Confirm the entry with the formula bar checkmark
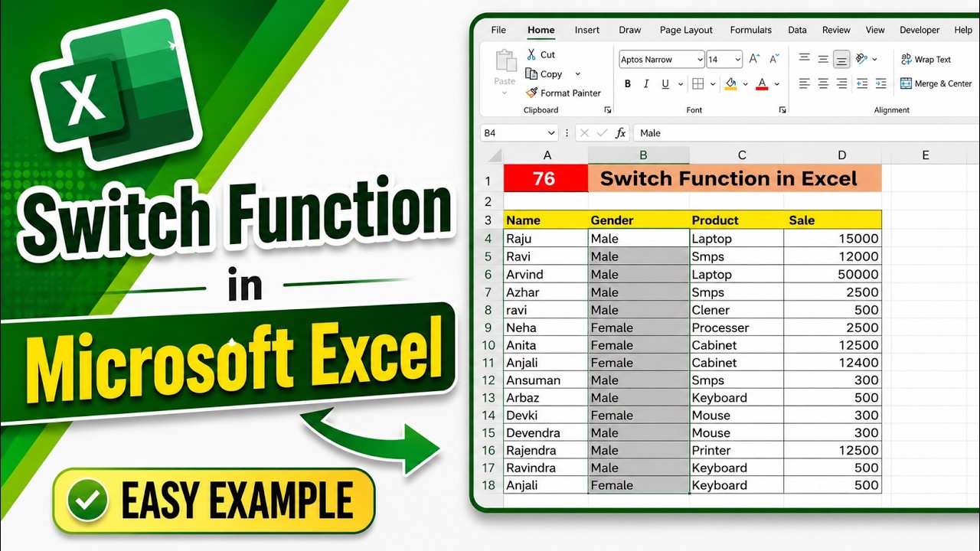 [x=603, y=132]
